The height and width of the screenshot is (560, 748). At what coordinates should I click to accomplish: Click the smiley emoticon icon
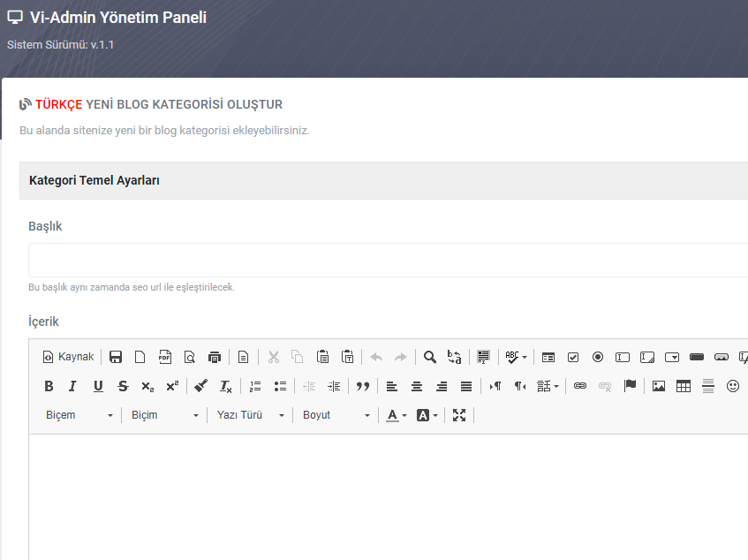click(x=733, y=386)
